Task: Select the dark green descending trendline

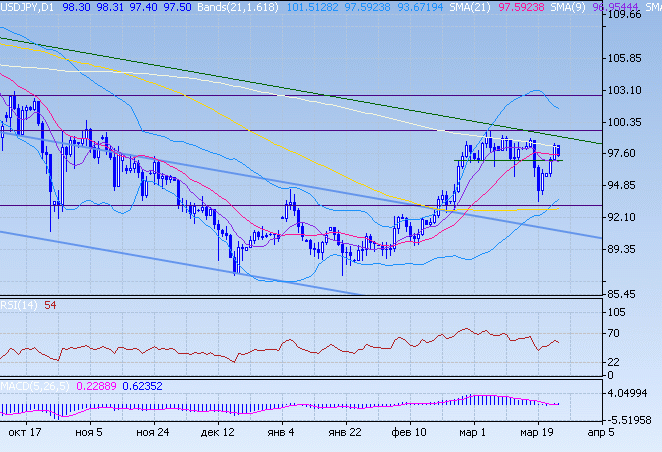Action: click(x=300, y=89)
